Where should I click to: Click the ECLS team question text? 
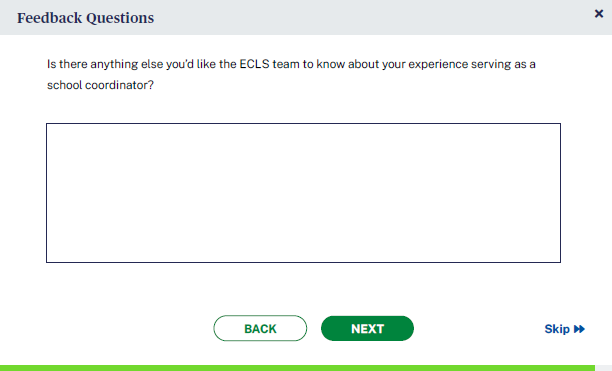pos(291,74)
